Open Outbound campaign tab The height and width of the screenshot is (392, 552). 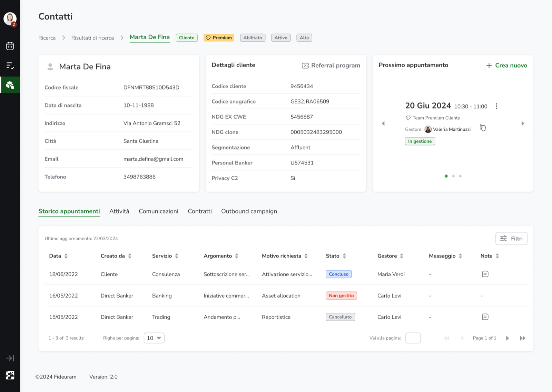tap(249, 211)
